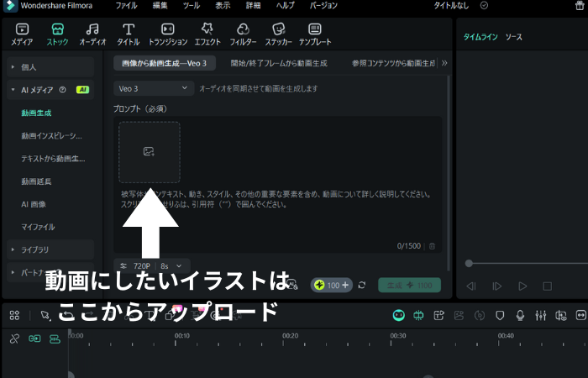Switch to 画像から動画生成—Veo 3 tab
Image resolution: width=588 pixels, height=378 pixels.
(165, 63)
